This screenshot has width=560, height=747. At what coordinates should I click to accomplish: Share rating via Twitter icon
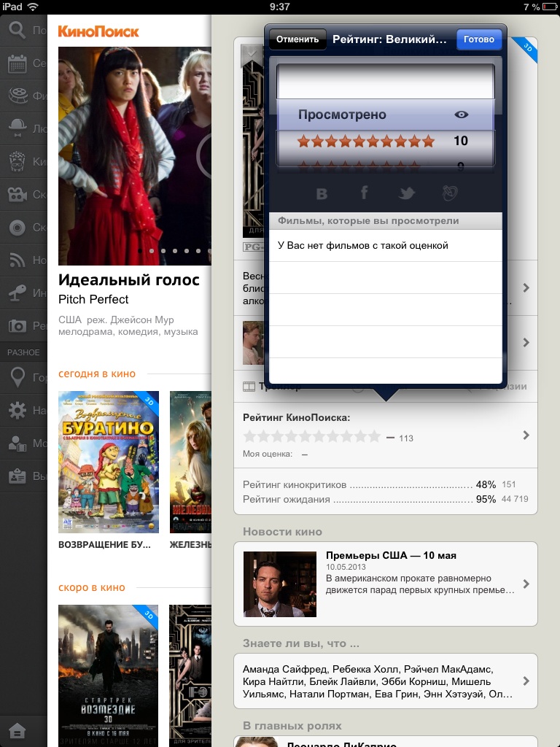click(405, 193)
